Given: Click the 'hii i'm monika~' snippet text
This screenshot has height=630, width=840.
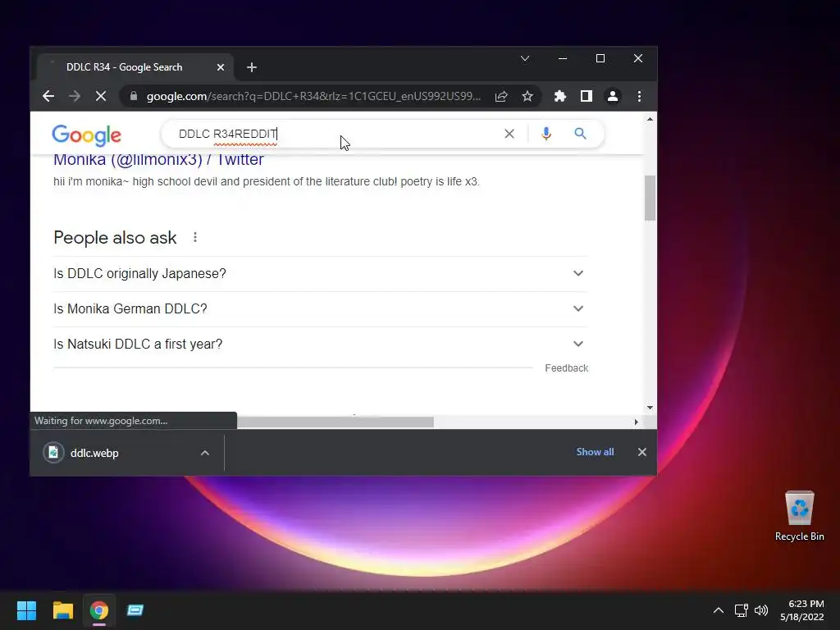Looking at the screenshot, I should click(267, 181).
